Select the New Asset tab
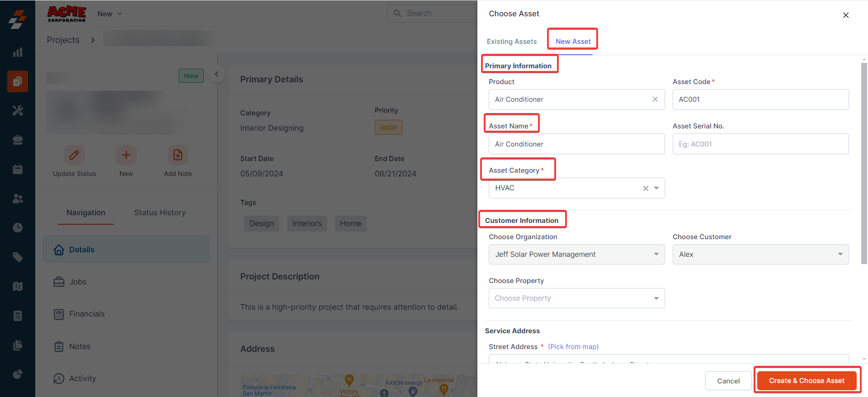This screenshot has height=397, width=868. pos(573,42)
